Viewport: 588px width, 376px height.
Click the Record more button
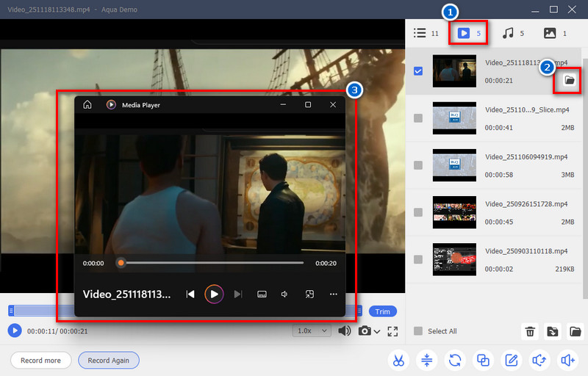point(41,361)
